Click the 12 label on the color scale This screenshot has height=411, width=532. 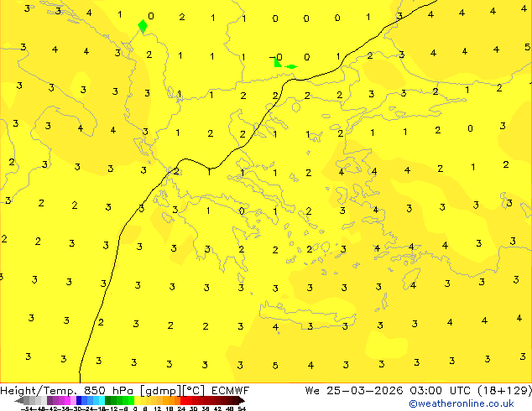(x=158, y=409)
